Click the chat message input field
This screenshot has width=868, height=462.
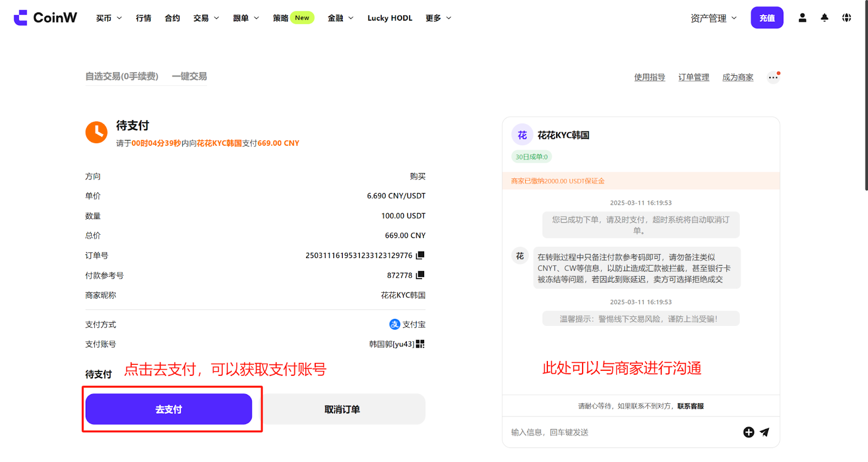[624, 432]
